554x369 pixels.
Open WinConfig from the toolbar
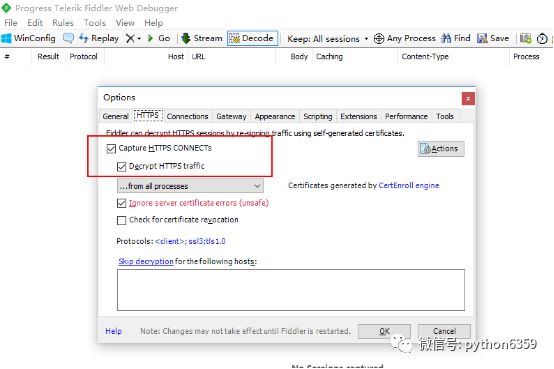tap(28, 38)
